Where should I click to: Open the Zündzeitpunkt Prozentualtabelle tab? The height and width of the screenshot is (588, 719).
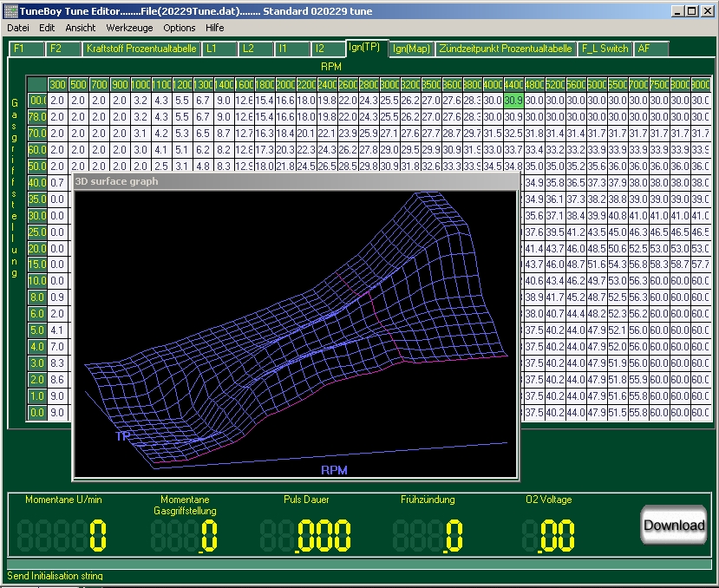[506, 49]
